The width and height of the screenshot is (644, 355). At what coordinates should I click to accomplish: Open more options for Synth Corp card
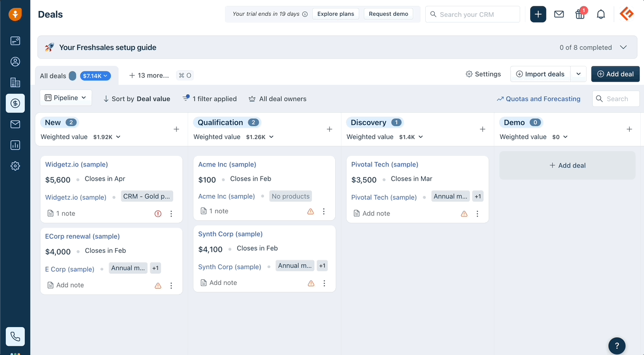(324, 283)
